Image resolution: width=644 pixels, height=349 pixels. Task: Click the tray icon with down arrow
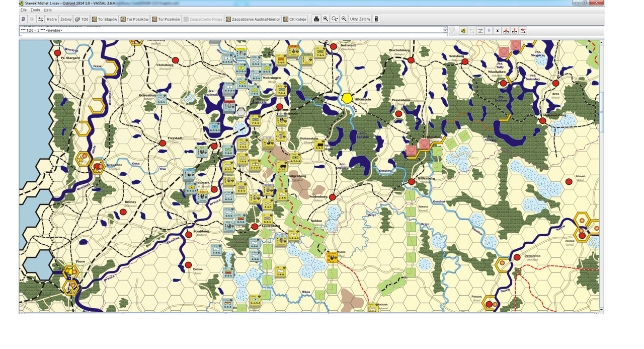[506, 31]
